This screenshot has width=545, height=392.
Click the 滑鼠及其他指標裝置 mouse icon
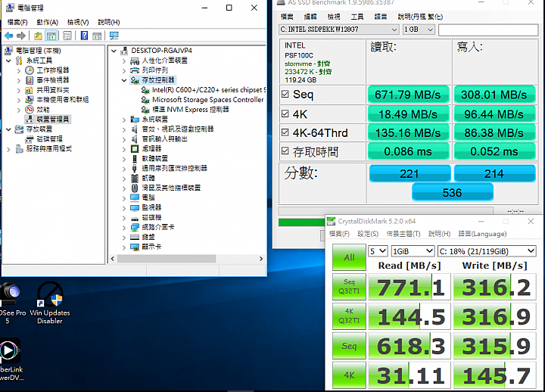pos(135,188)
